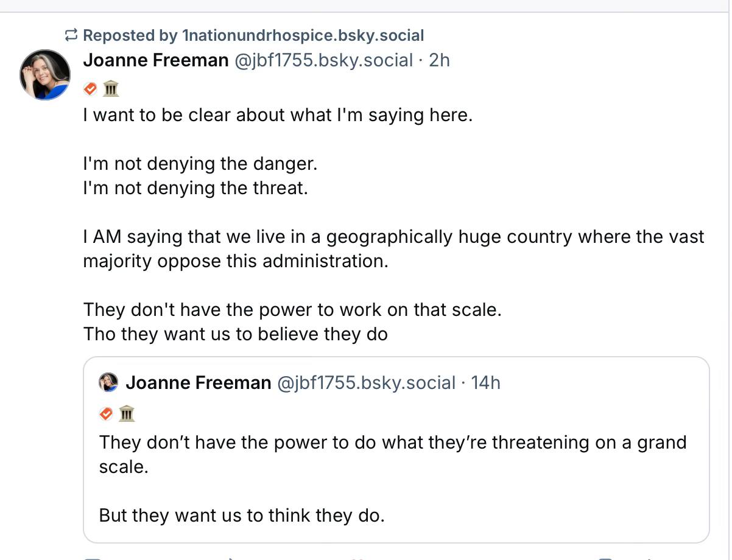This screenshot has width=732, height=560.
Task: Click the verified badge inside the quoted post
Action: click(105, 413)
